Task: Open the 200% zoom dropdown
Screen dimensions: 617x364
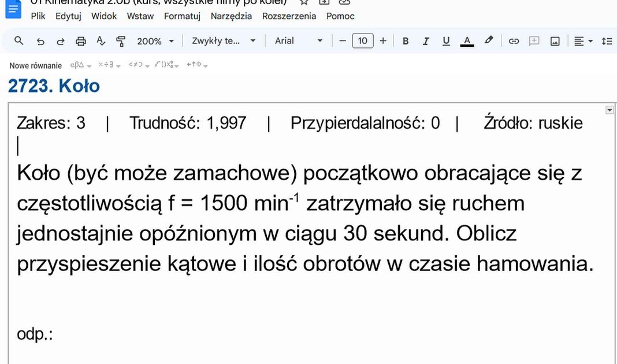Action: tap(155, 41)
